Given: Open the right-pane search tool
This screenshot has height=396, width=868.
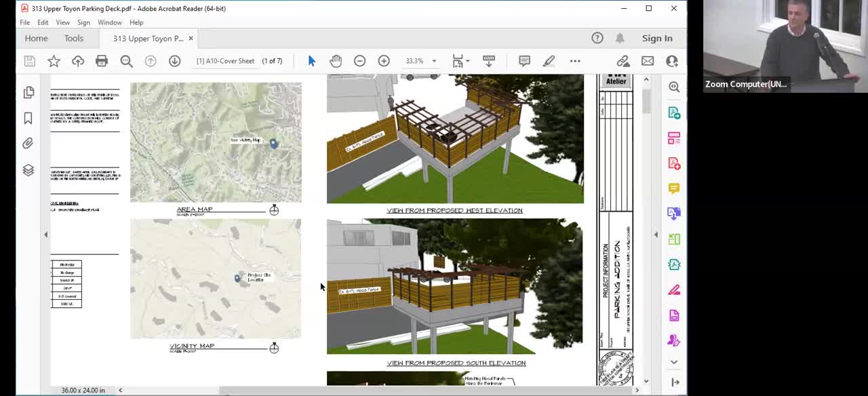Looking at the screenshot, I should pyautogui.click(x=674, y=87).
